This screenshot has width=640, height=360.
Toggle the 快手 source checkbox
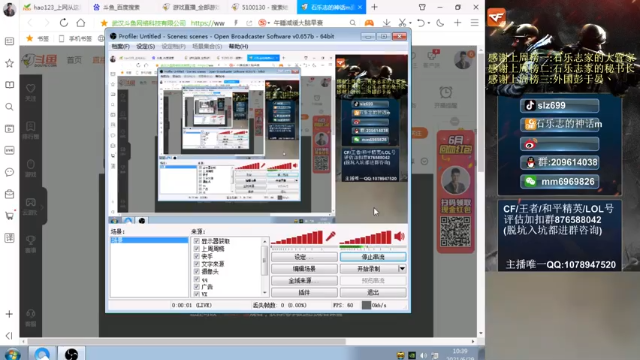click(x=197, y=256)
